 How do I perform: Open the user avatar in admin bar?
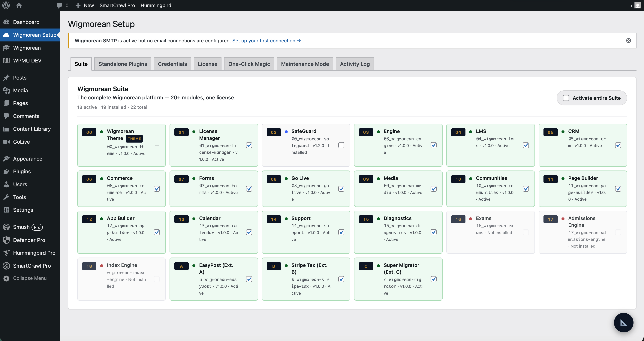tap(638, 5)
